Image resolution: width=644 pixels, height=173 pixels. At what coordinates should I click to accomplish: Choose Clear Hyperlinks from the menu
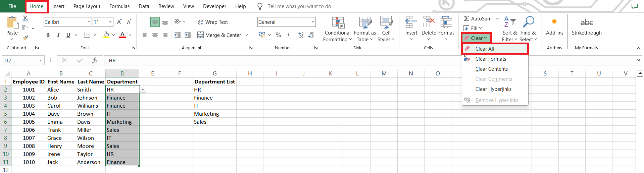(x=495, y=89)
